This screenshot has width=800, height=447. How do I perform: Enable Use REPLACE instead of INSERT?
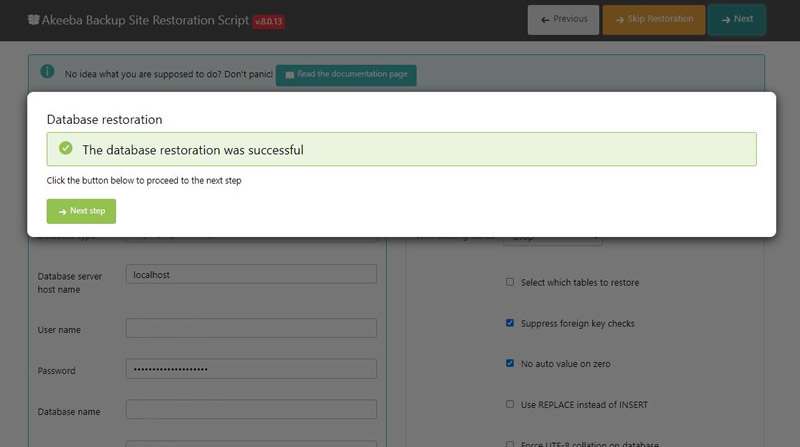[510, 404]
